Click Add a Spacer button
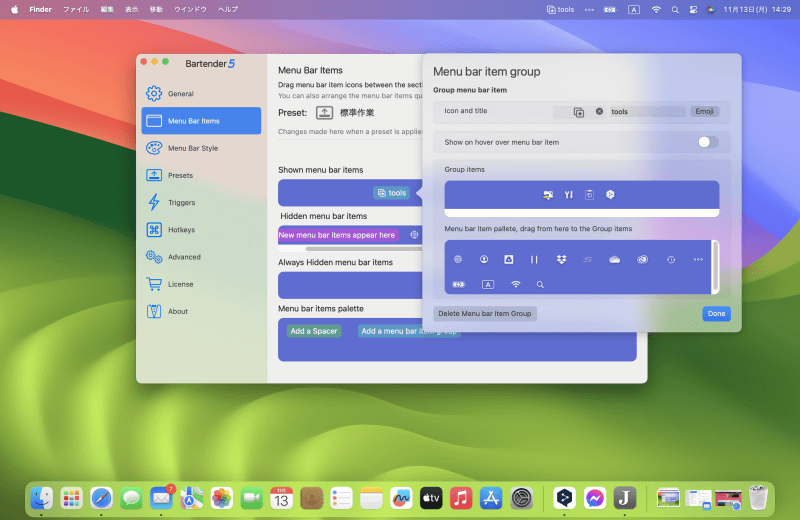Image resolution: width=800 pixels, height=520 pixels. [x=314, y=331]
